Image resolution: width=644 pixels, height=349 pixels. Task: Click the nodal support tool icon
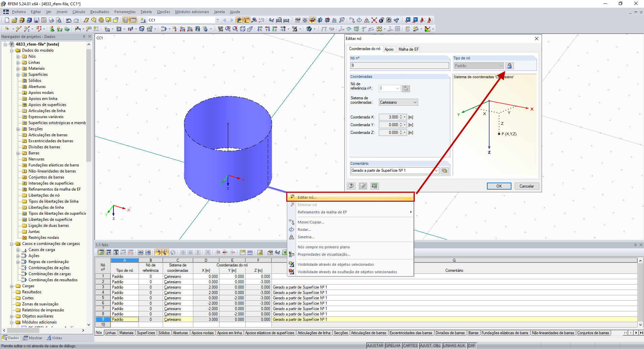pos(52,29)
